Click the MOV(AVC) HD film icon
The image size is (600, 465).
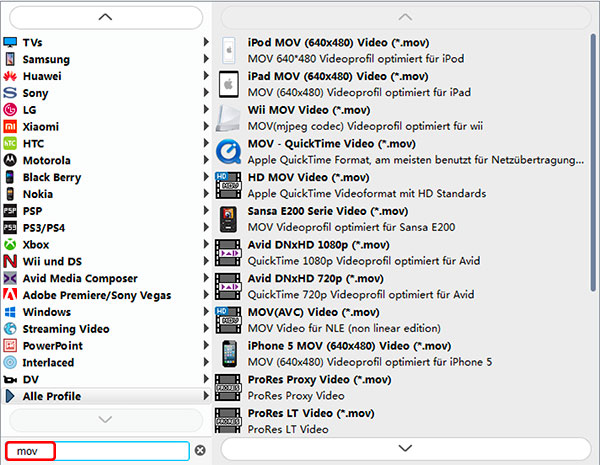pyautogui.click(x=228, y=320)
